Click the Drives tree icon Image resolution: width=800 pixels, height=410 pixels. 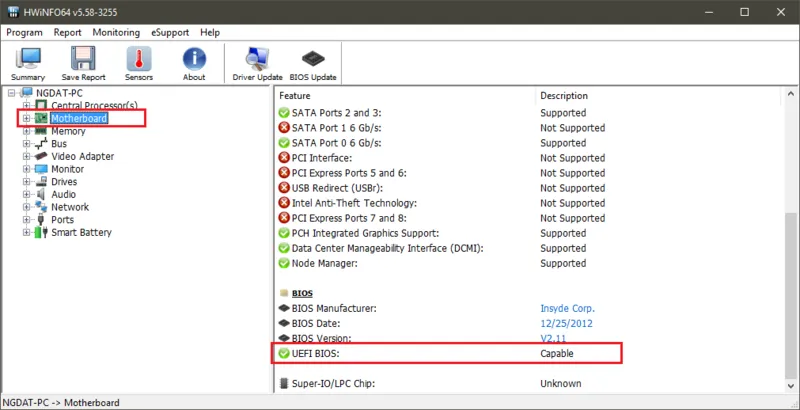click(x=41, y=182)
